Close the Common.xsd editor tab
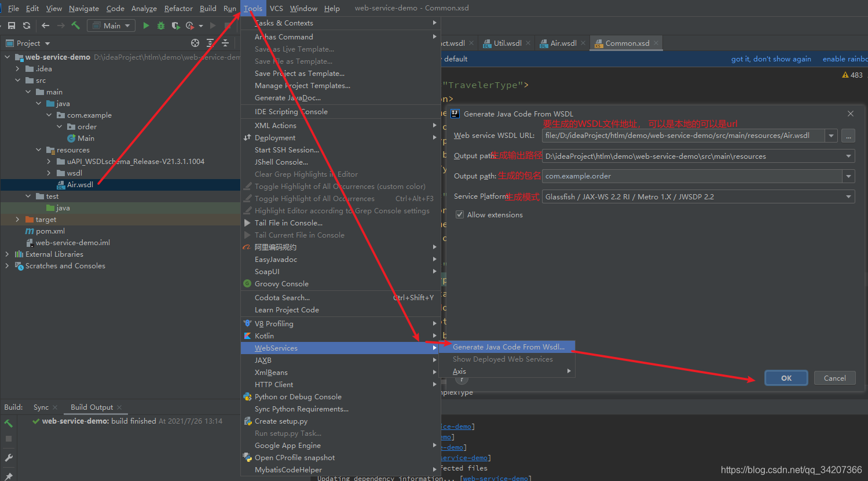The width and height of the screenshot is (868, 481). pos(656,43)
